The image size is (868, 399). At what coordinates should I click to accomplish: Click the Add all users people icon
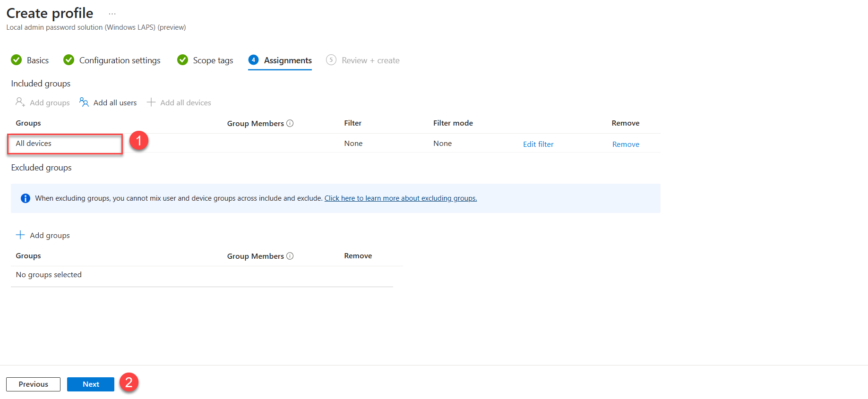pos(84,102)
